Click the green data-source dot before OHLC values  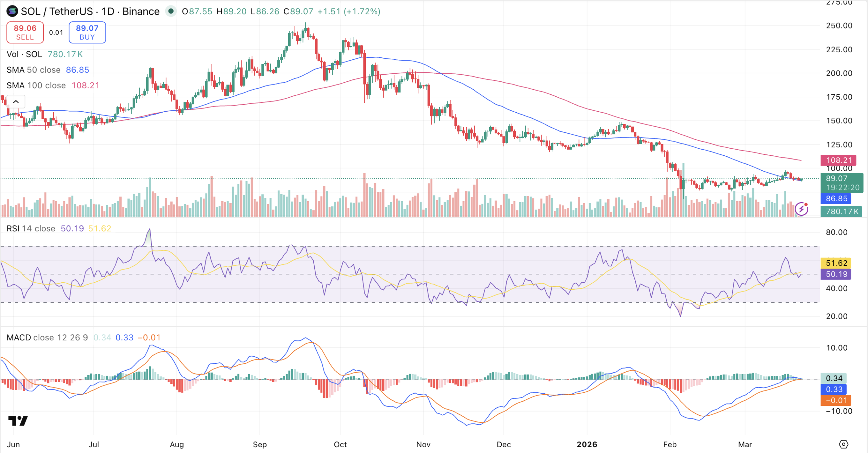coord(171,11)
